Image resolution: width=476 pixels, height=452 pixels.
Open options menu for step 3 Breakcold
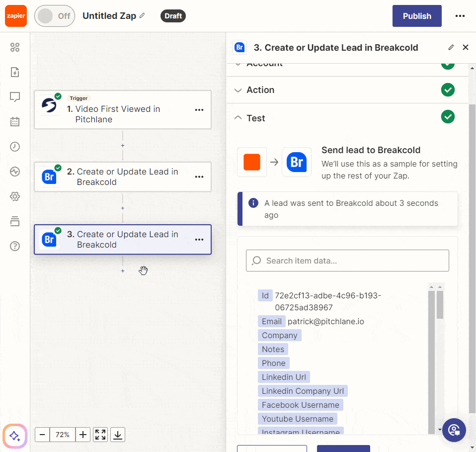coord(199,240)
